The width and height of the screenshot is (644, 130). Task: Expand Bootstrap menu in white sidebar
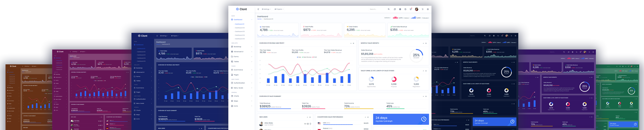pos(242,47)
